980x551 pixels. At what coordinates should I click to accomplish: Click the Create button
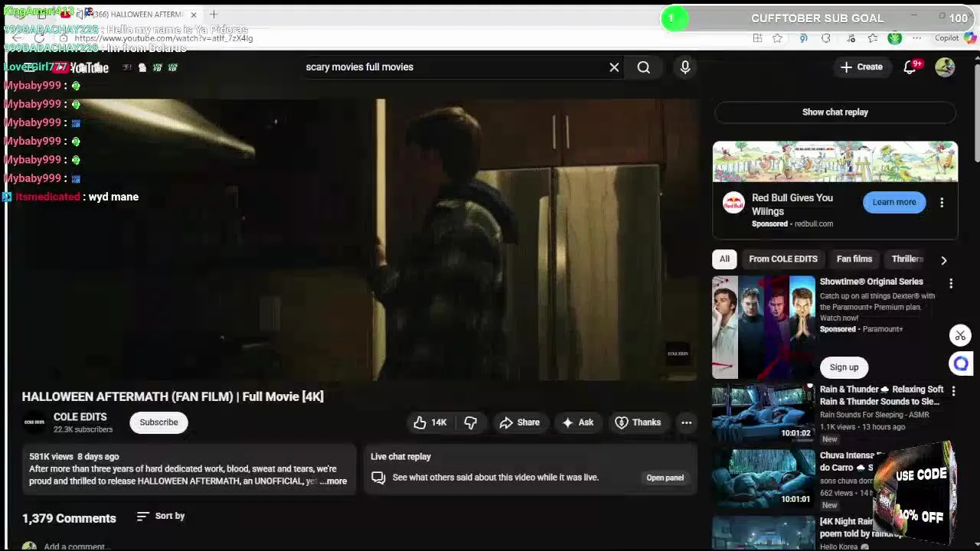point(861,67)
